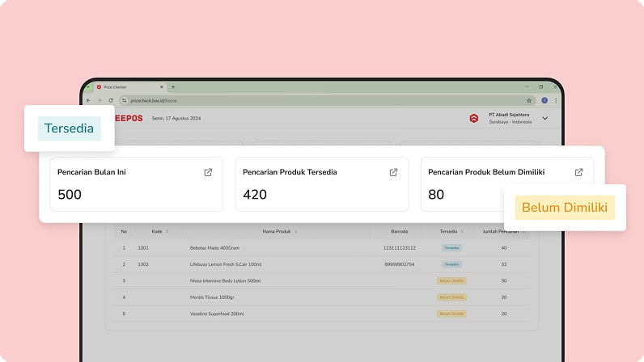Click Belum Dimiliki badge in Vaseline row
The width and height of the screenshot is (644, 362).
coord(451,314)
